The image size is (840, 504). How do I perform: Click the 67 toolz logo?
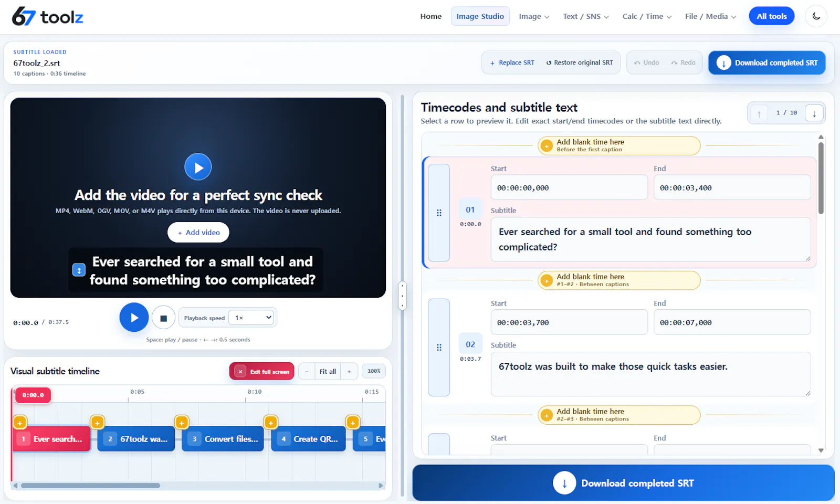[x=48, y=17]
